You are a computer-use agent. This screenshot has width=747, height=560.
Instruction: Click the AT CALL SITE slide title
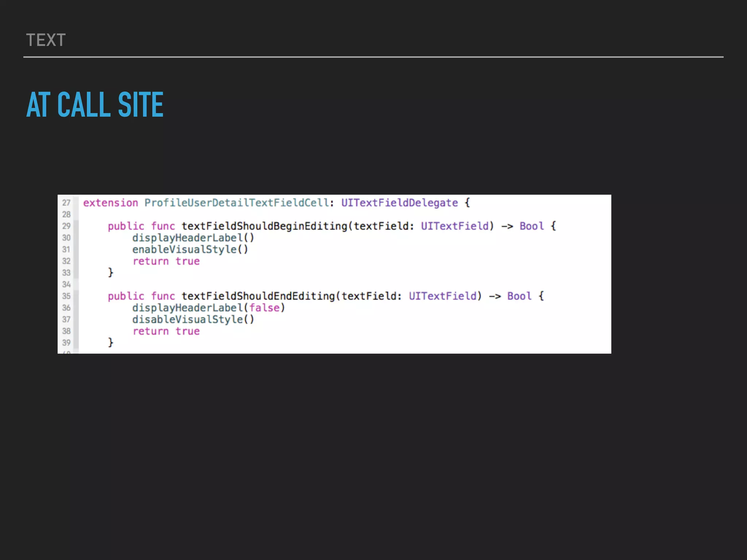[x=95, y=105]
